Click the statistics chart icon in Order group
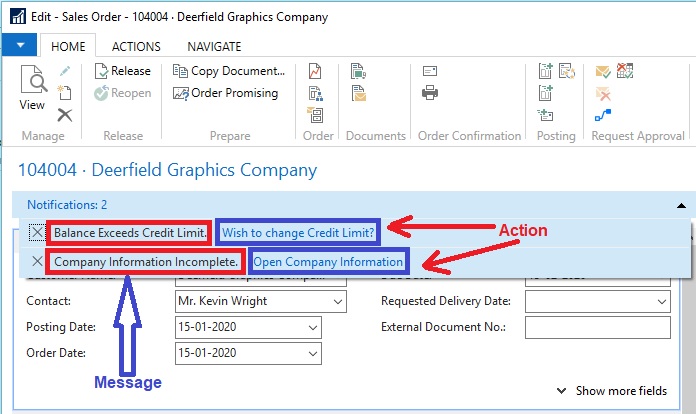Viewport: 696px width, 414px height. [x=316, y=71]
